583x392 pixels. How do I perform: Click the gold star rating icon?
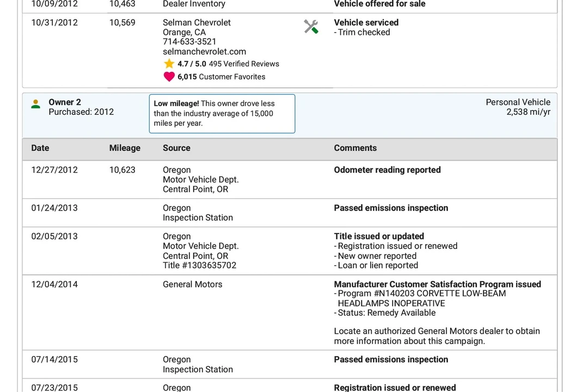[x=169, y=64]
